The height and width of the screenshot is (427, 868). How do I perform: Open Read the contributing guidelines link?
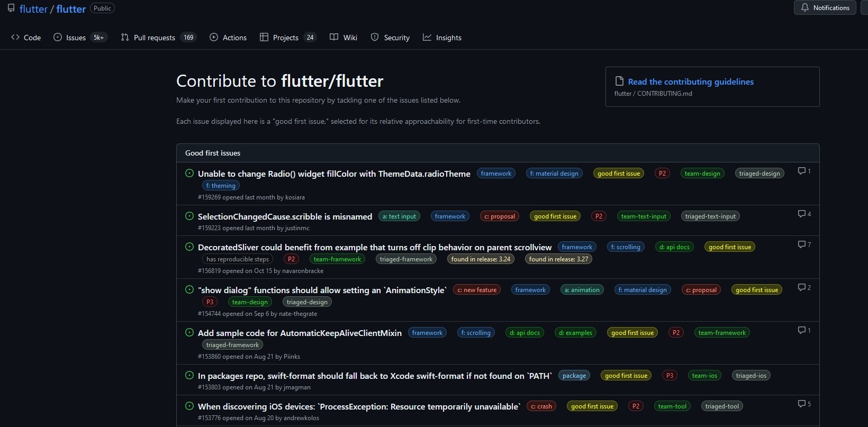691,81
